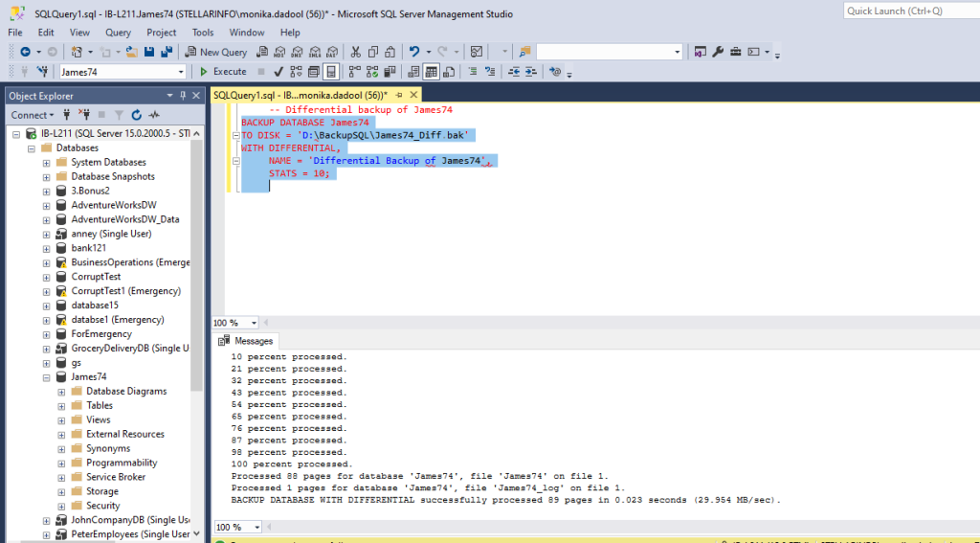The height and width of the screenshot is (543, 980).
Task: Decrease indent of selected lines
Action: pyautogui.click(x=514, y=72)
